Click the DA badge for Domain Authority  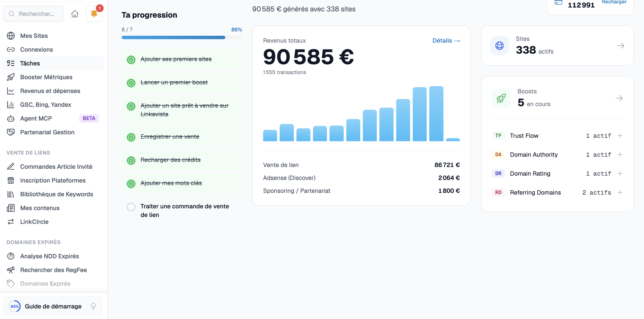(498, 155)
